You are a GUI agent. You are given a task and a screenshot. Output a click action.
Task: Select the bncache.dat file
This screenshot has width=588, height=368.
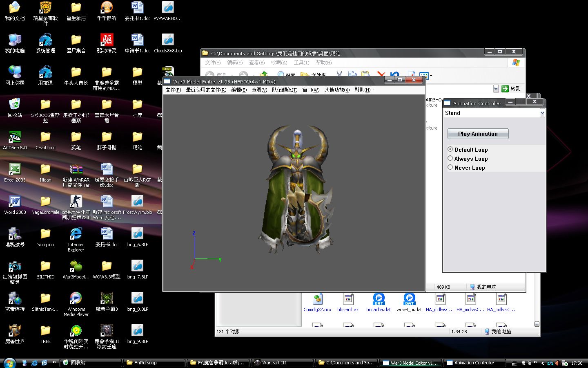[x=379, y=303]
